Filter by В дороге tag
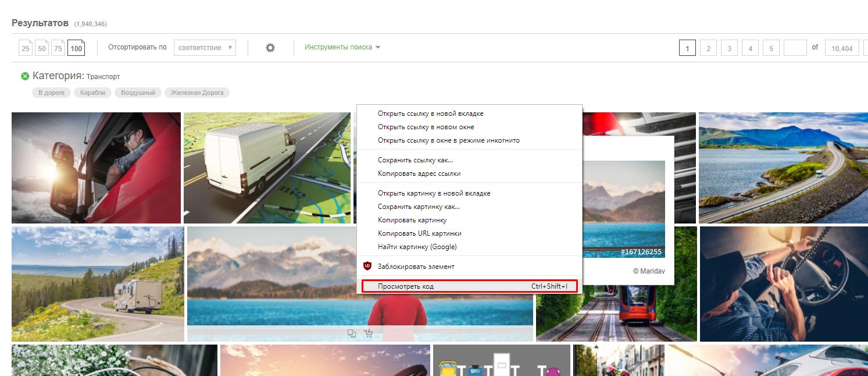Image resolution: width=868 pixels, height=376 pixels. 52,93
